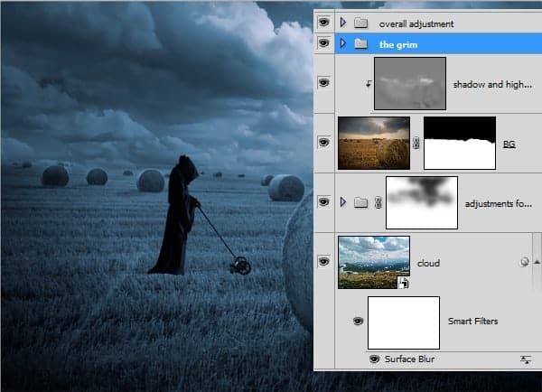Screen dimensions: 542x392
Task: Hide the grim group layer
Action: point(324,42)
